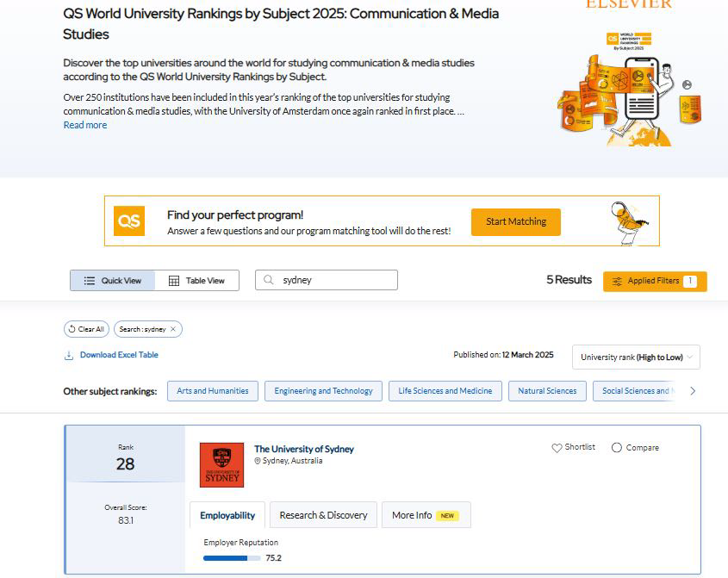Select the Compare radio button
This screenshot has width=728, height=578.
coord(617,448)
